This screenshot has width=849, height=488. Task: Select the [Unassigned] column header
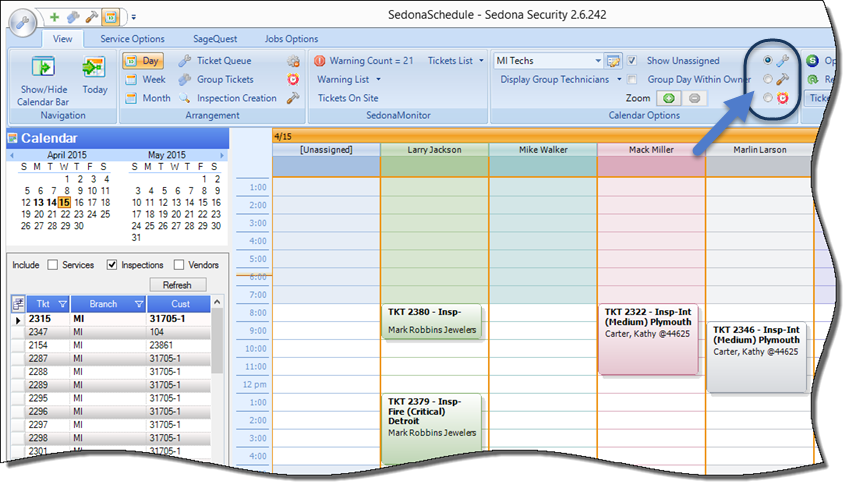(326, 150)
